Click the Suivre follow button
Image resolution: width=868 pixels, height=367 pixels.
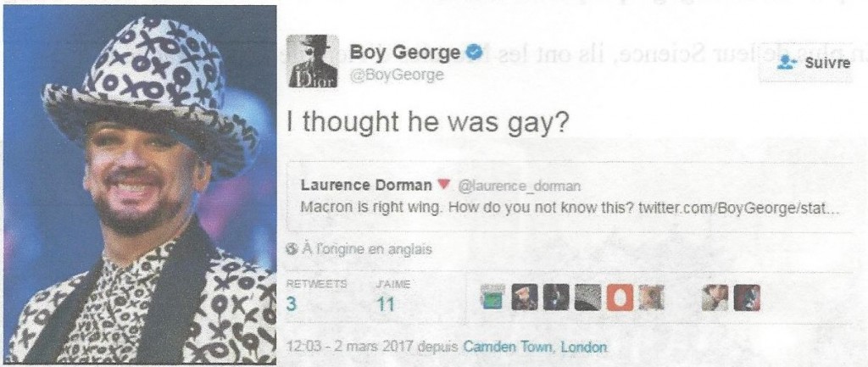[805, 64]
